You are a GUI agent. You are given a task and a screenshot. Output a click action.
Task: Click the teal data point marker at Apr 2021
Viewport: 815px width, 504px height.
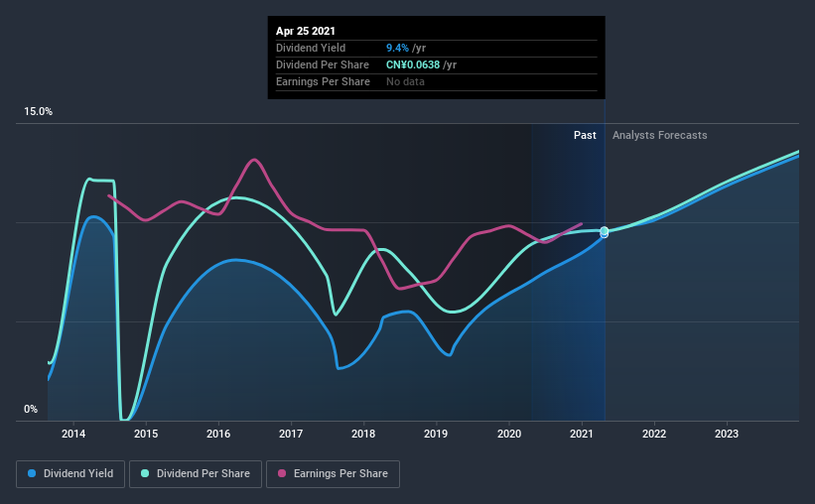click(604, 231)
